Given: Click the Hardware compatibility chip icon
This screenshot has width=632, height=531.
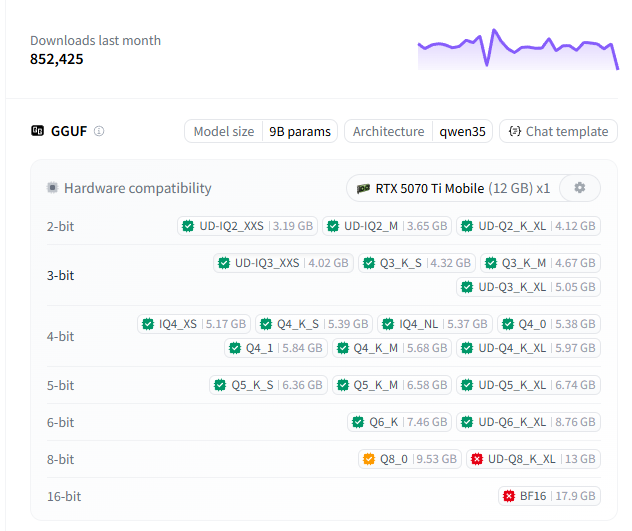Looking at the screenshot, I should point(52,187).
